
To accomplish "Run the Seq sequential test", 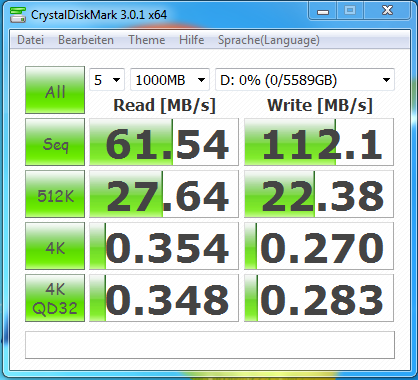I will coord(55,142).
